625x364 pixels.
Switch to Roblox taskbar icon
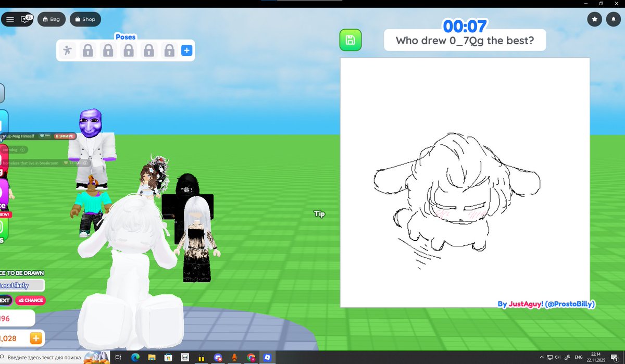point(268,357)
